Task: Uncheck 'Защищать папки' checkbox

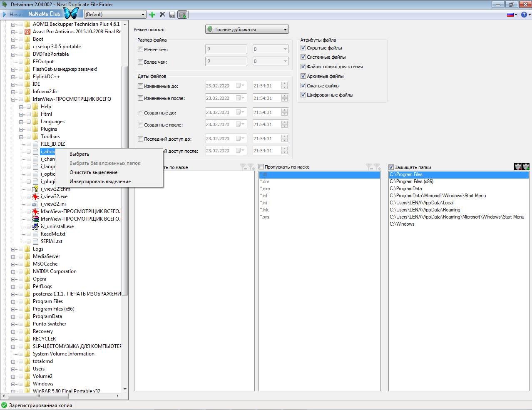Action: click(391, 167)
